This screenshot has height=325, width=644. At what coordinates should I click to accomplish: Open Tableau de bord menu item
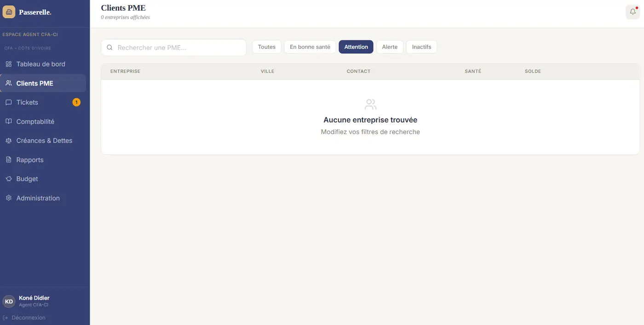click(43, 64)
